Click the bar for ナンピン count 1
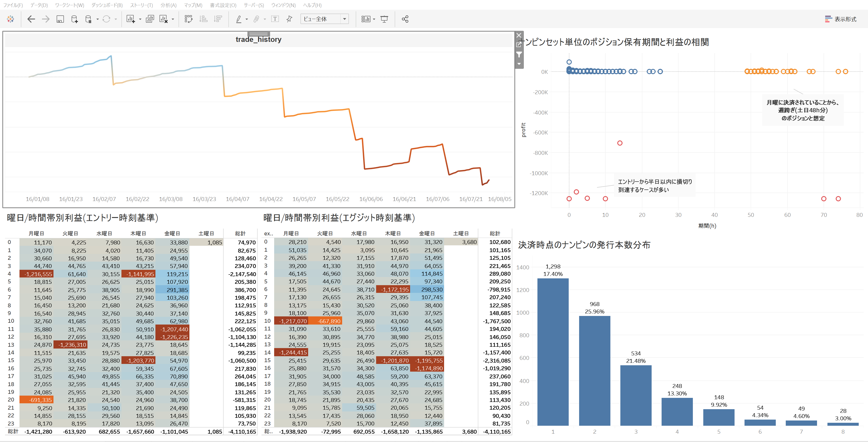The height and width of the screenshot is (442, 868). (x=553, y=352)
